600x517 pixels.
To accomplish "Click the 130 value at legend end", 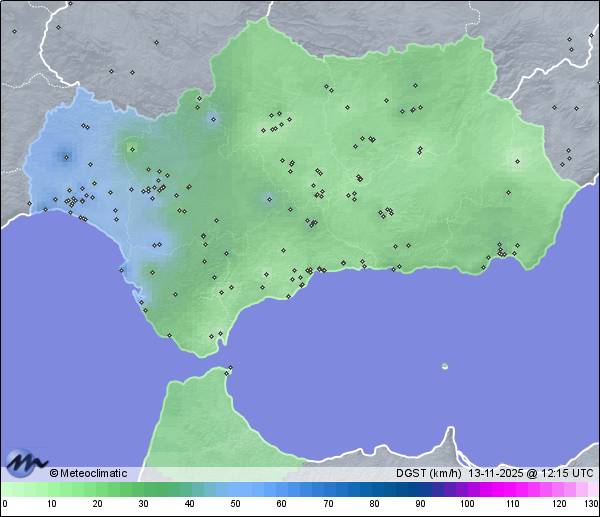I will [590, 504].
